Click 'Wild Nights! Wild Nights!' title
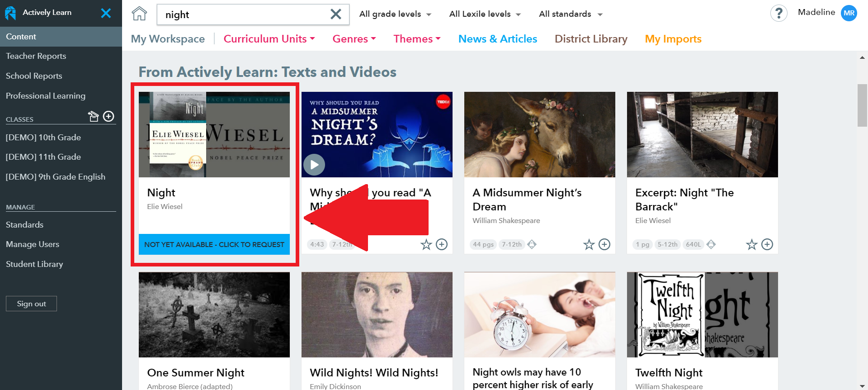 pos(374,373)
